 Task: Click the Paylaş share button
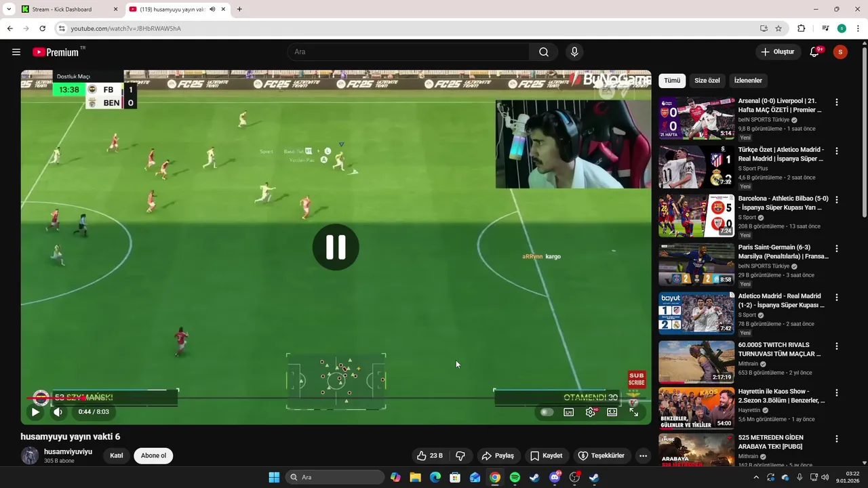(x=498, y=455)
